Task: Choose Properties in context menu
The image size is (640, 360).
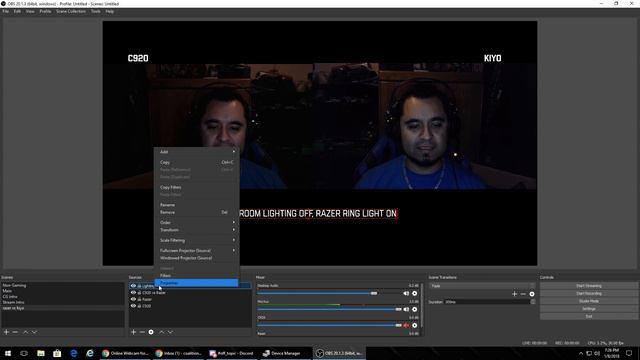Action: (x=196, y=283)
